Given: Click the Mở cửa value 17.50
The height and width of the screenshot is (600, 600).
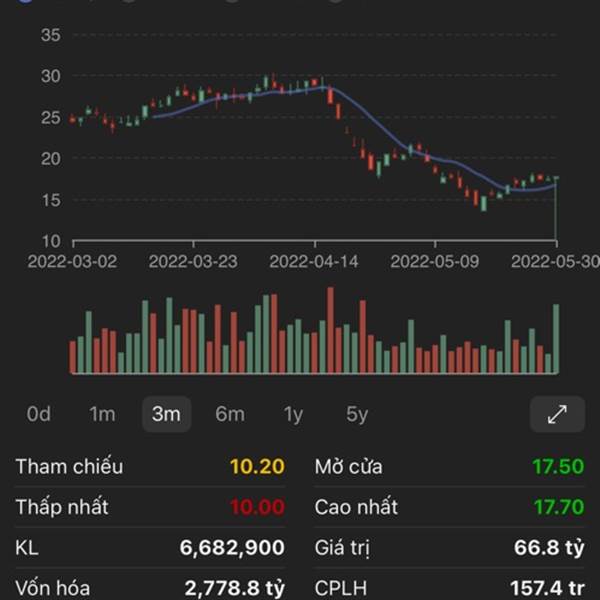Looking at the screenshot, I should pyautogui.click(x=558, y=466).
